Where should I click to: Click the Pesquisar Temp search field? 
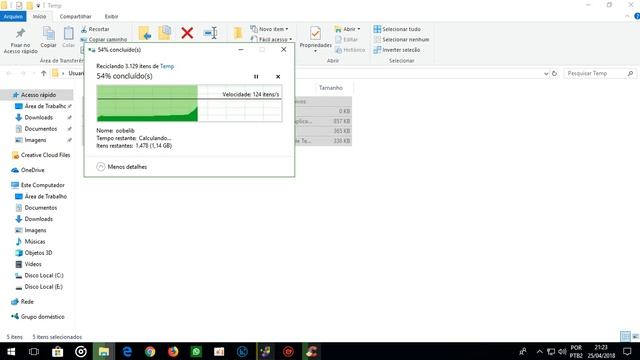click(x=599, y=73)
